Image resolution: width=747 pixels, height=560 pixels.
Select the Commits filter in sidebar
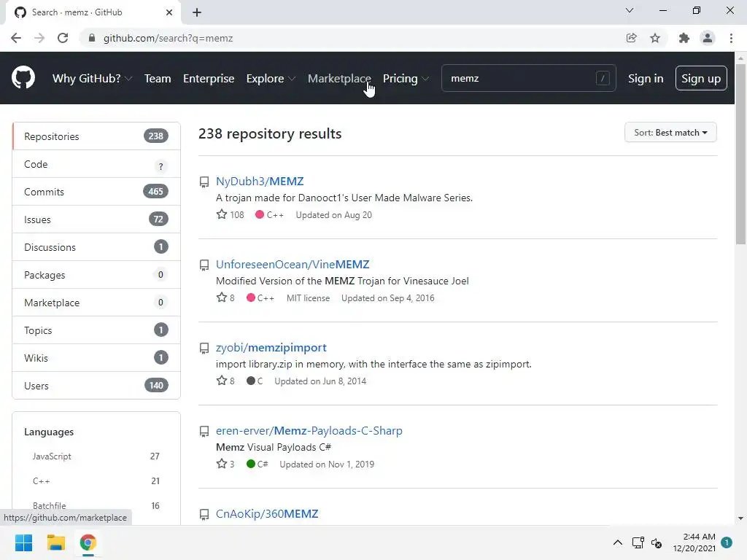click(x=96, y=192)
